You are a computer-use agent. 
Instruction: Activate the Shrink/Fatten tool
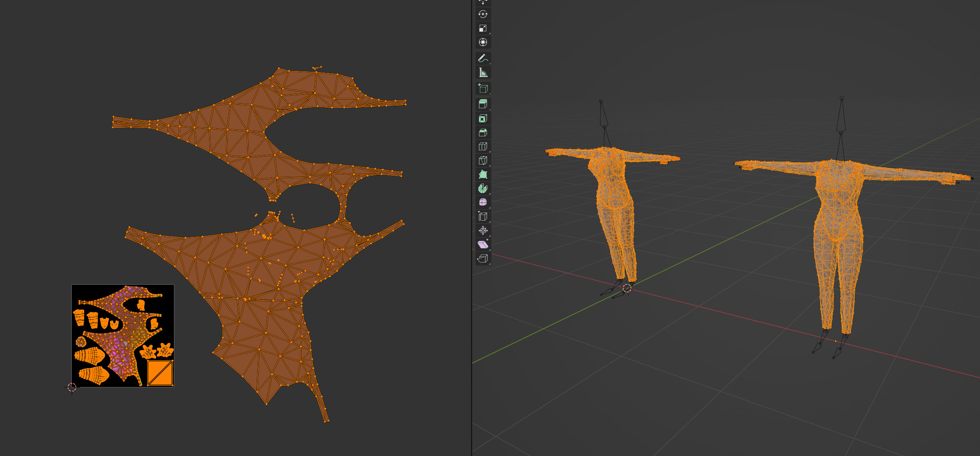click(x=483, y=231)
